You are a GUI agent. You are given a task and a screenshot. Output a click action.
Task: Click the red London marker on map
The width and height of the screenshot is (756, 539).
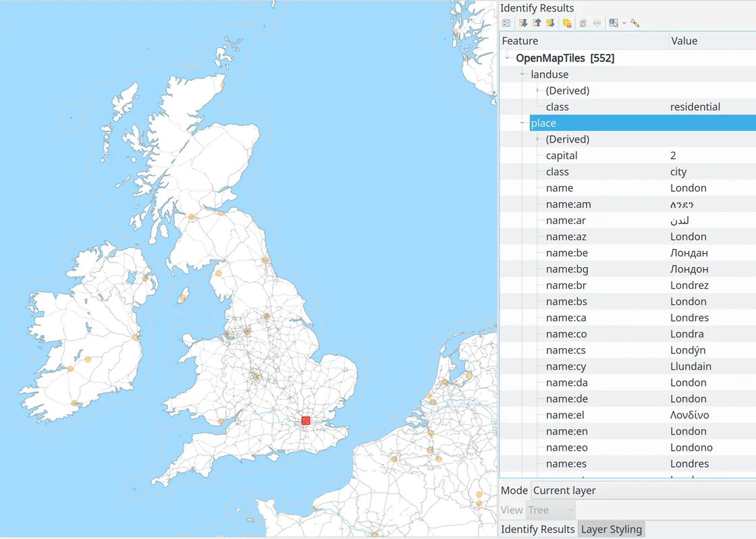tap(306, 420)
